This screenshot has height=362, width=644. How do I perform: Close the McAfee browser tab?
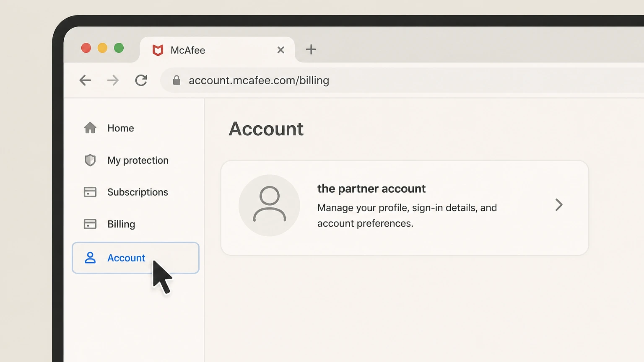pyautogui.click(x=281, y=50)
